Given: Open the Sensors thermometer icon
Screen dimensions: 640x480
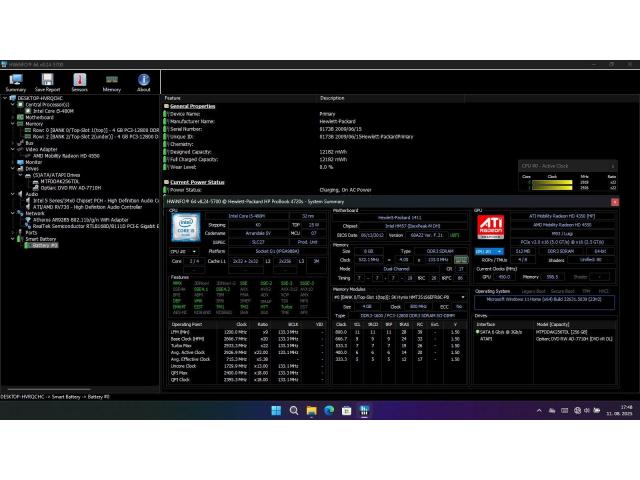Looking at the screenshot, I should point(80,82).
